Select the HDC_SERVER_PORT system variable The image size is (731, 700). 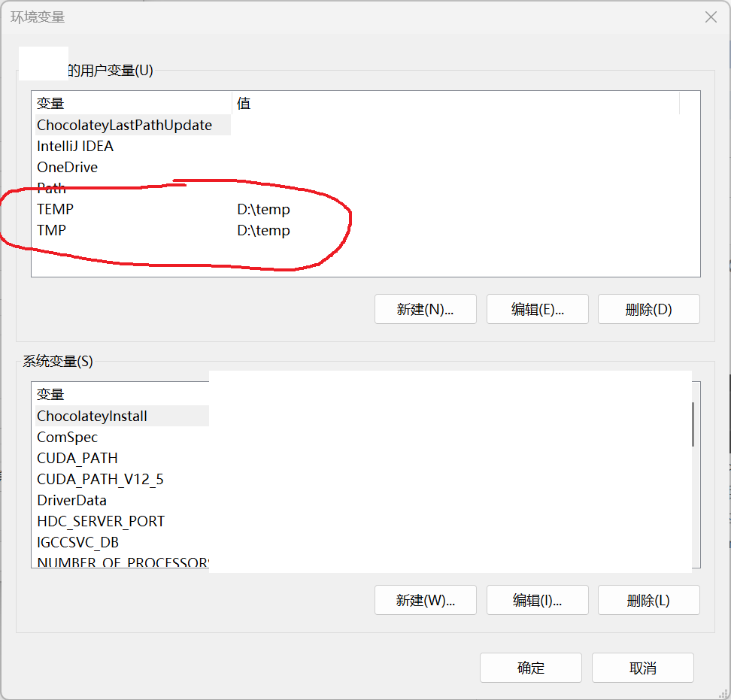click(x=101, y=522)
